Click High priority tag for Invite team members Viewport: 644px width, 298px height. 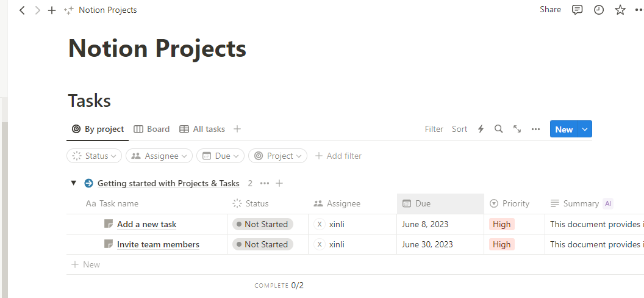[x=502, y=244]
